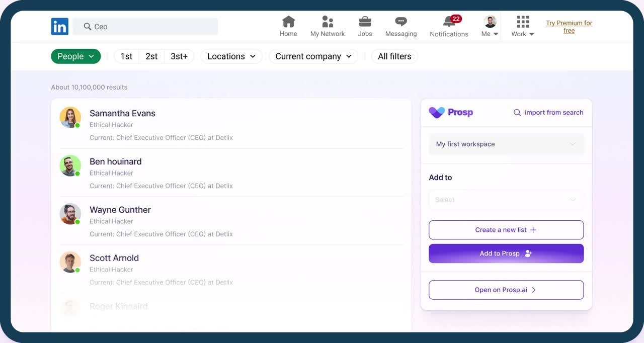Open the Me profile menu
This screenshot has width=644, height=343.
[488, 25]
